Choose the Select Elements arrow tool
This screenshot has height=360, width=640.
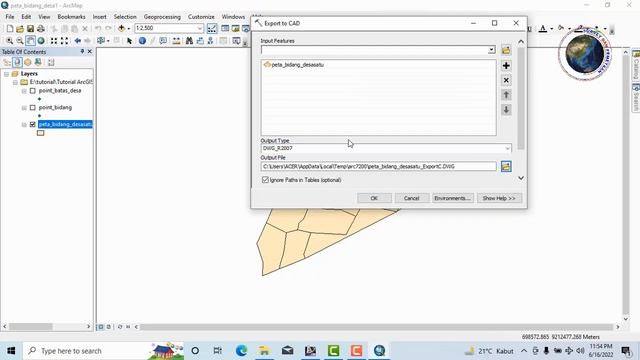pyautogui.click(x=129, y=41)
